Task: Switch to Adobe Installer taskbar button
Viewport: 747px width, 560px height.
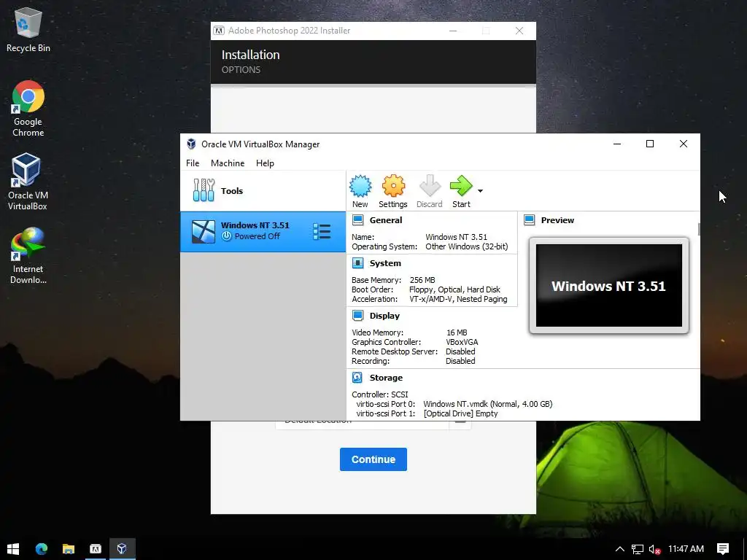Action: click(x=96, y=548)
